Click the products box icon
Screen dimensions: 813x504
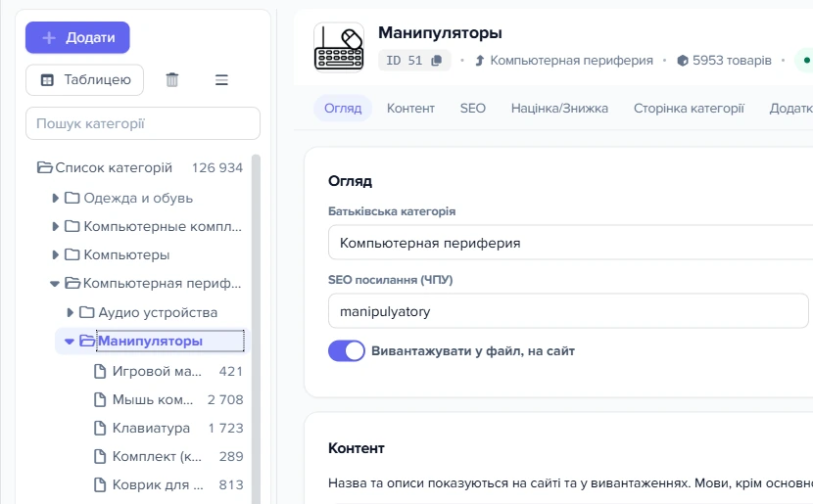(x=683, y=61)
